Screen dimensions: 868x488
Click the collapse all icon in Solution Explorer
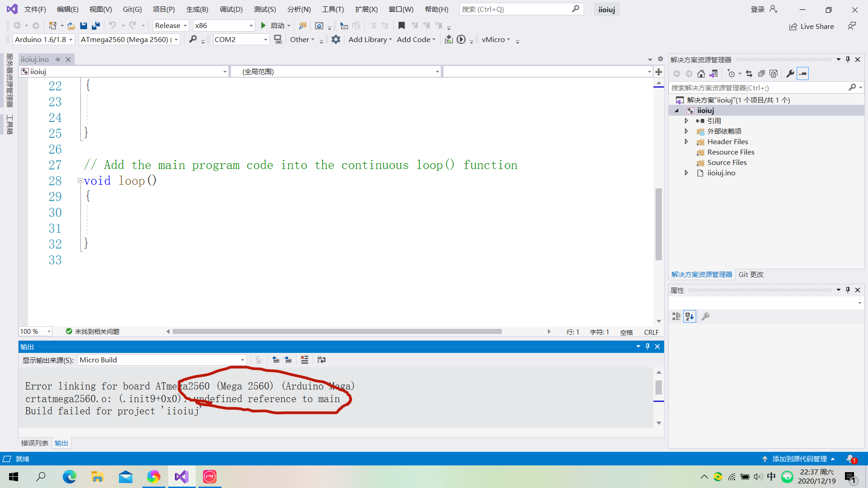pyautogui.click(x=761, y=74)
